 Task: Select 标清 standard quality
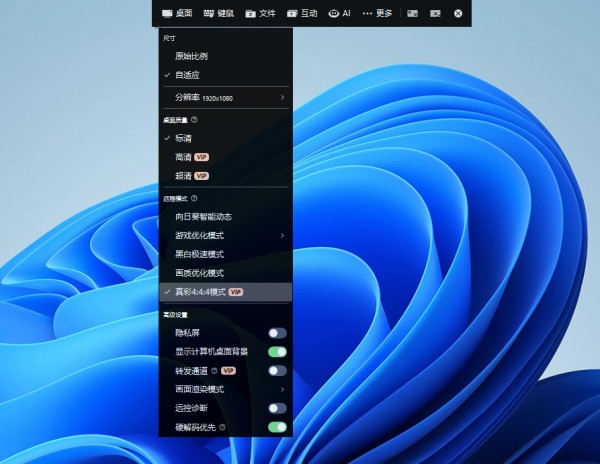pos(226,138)
